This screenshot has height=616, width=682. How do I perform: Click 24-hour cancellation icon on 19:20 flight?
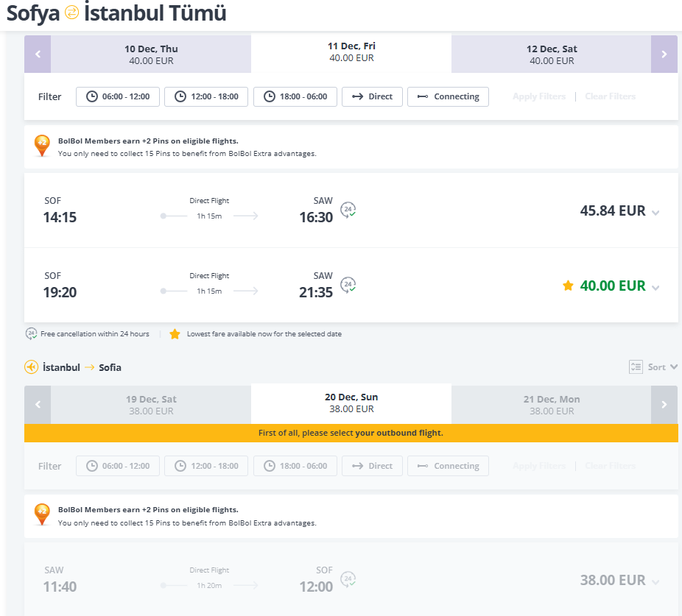tap(348, 285)
